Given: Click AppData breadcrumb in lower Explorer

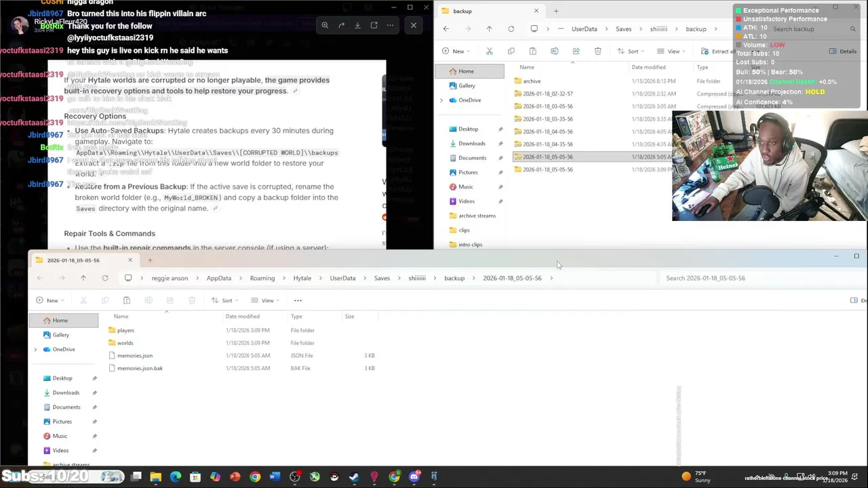Looking at the screenshot, I should (218, 278).
